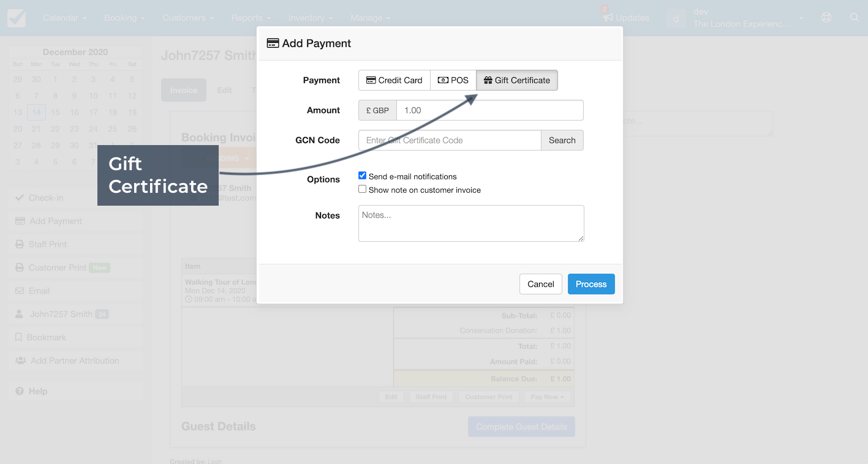Click the Add Partner Attribution people icon
Image resolution: width=868 pixels, height=464 pixels.
click(20, 361)
